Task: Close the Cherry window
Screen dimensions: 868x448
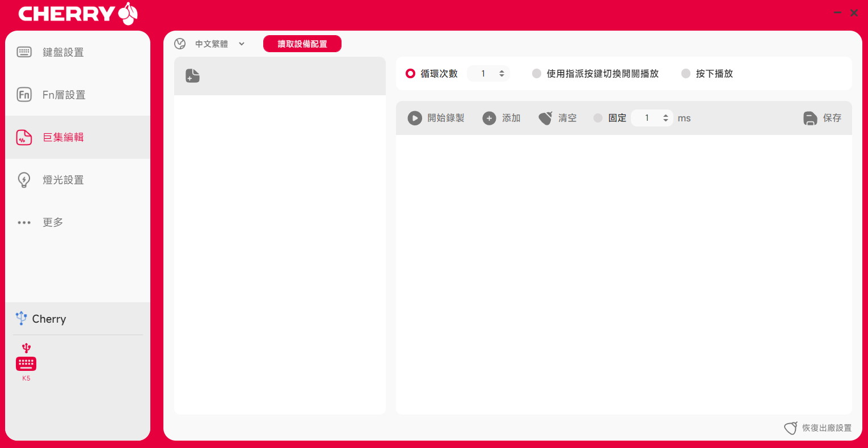Action: point(854,12)
